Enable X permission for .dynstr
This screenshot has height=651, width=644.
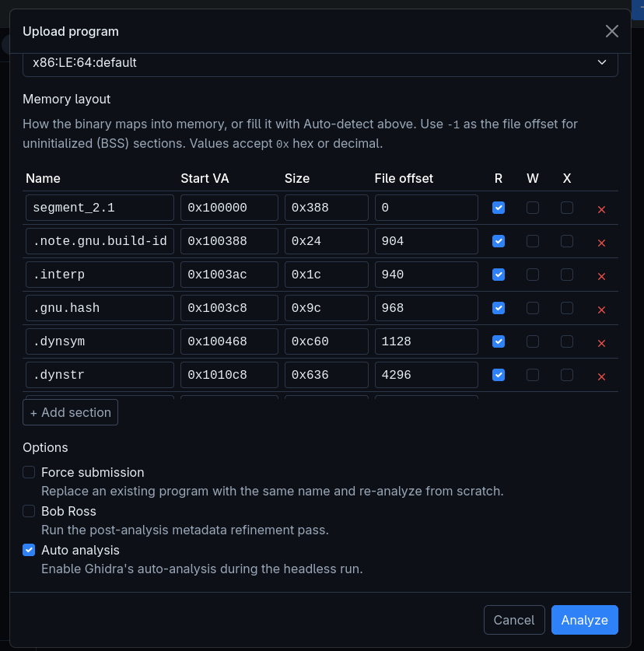567,375
